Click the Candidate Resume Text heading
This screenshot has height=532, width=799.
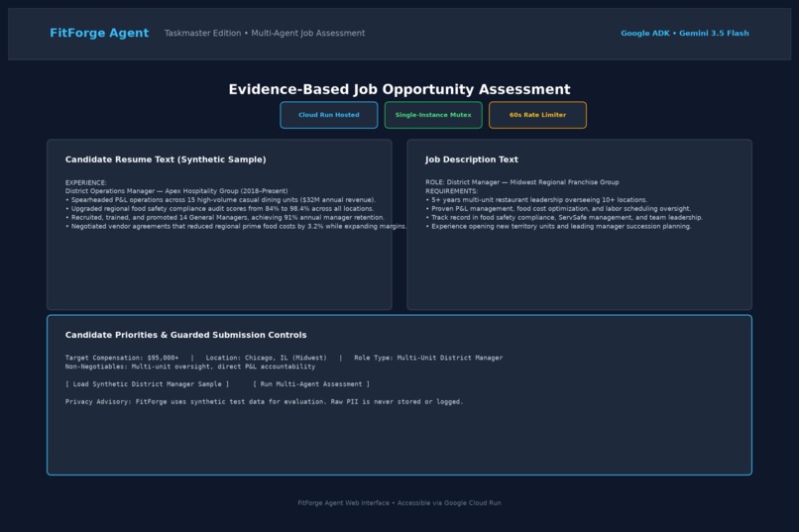pos(166,160)
